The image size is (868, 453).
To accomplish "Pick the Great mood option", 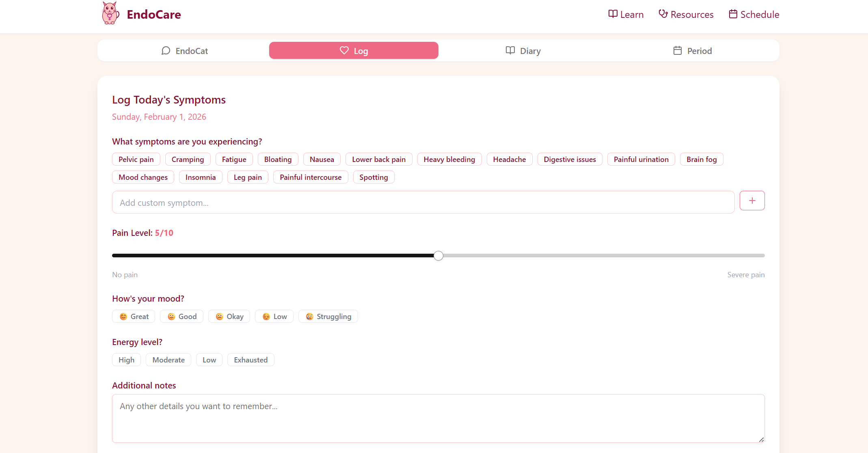I will tap(134, 317).
